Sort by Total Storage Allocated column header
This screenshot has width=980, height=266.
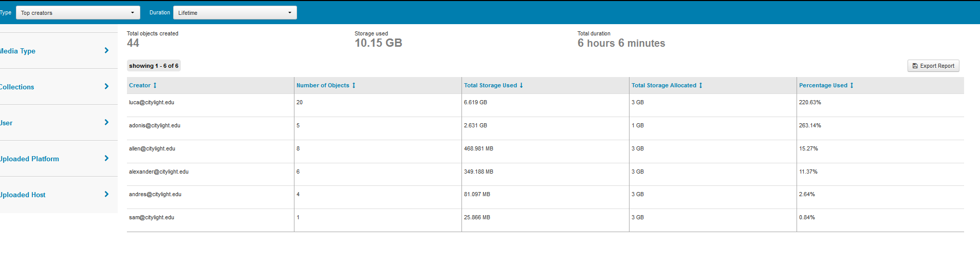[664, 85]
